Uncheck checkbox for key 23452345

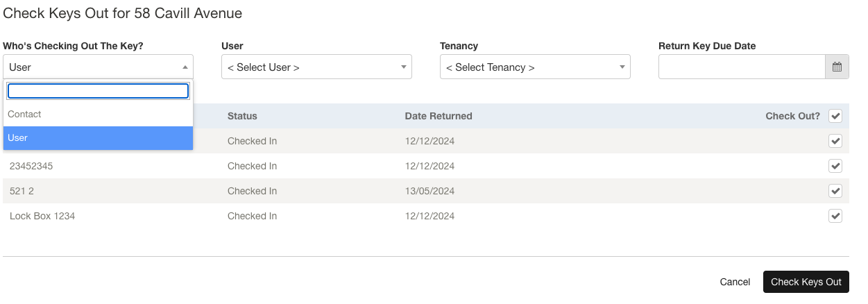click(835, 166)
